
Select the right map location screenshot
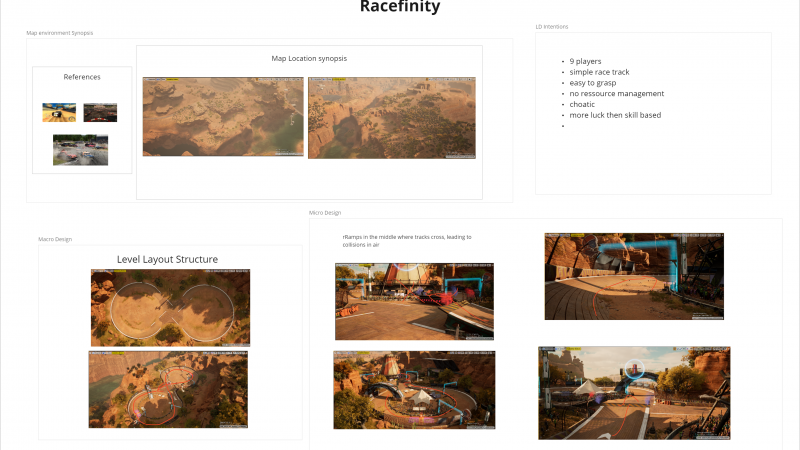point(392,117)
